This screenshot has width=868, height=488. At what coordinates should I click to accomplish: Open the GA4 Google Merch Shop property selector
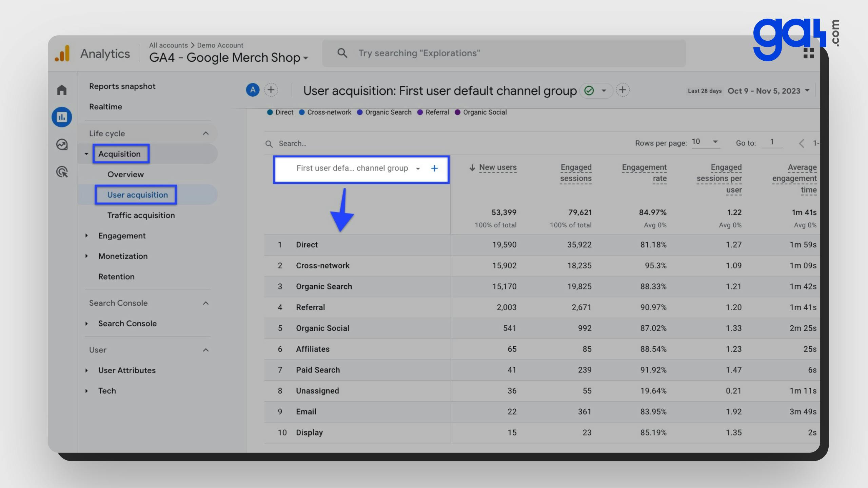[229, 58]
